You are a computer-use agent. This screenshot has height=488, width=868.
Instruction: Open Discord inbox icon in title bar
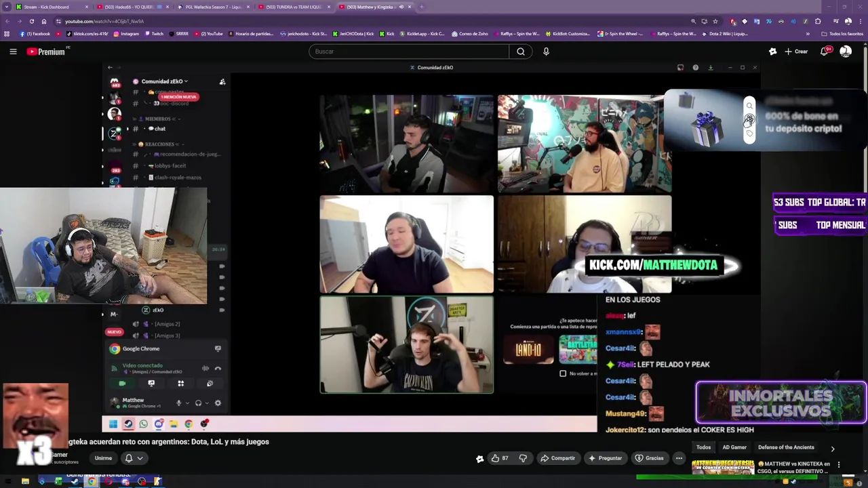[x=680, y=68]
